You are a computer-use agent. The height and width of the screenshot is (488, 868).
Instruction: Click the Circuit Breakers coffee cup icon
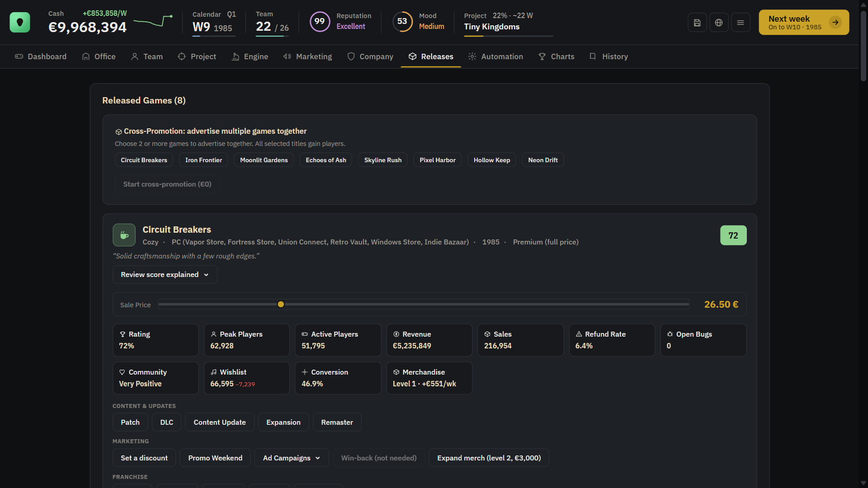[124, 235]
